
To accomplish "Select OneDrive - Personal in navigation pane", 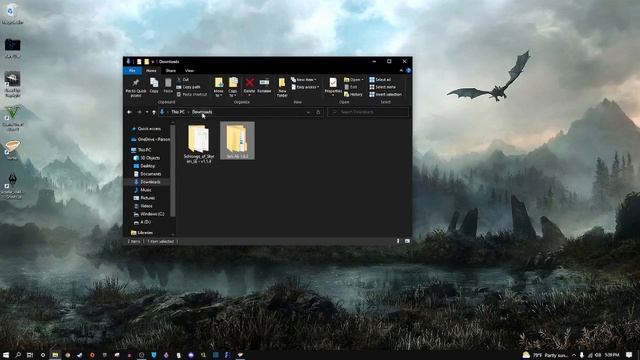I will click(x=150, y=139).
